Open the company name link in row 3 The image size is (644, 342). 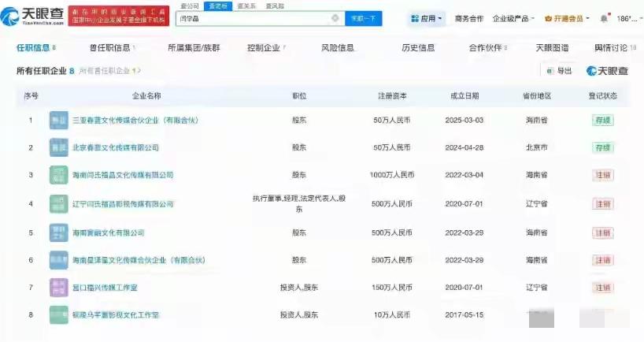(123, 175)
